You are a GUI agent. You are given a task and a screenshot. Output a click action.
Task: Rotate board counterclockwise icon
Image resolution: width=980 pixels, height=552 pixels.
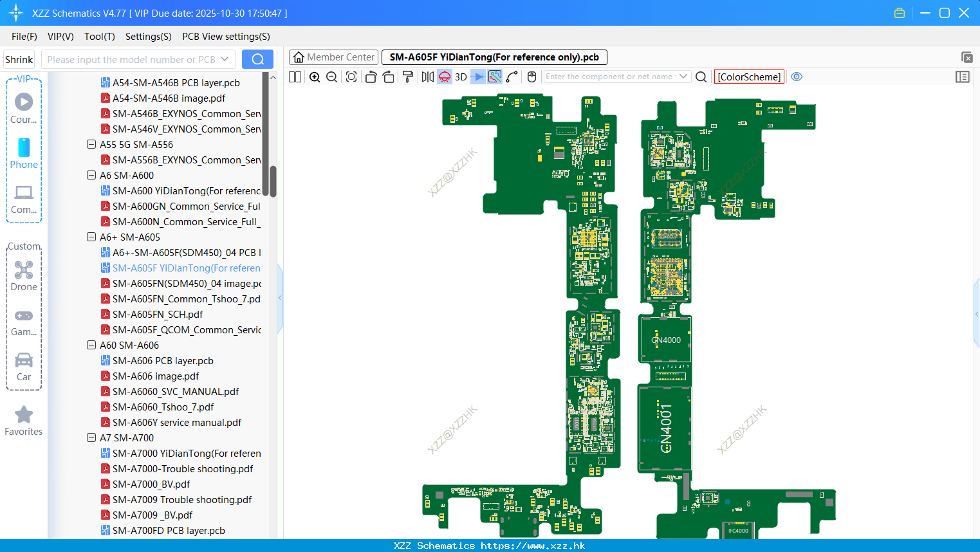[x=371, y=77]
